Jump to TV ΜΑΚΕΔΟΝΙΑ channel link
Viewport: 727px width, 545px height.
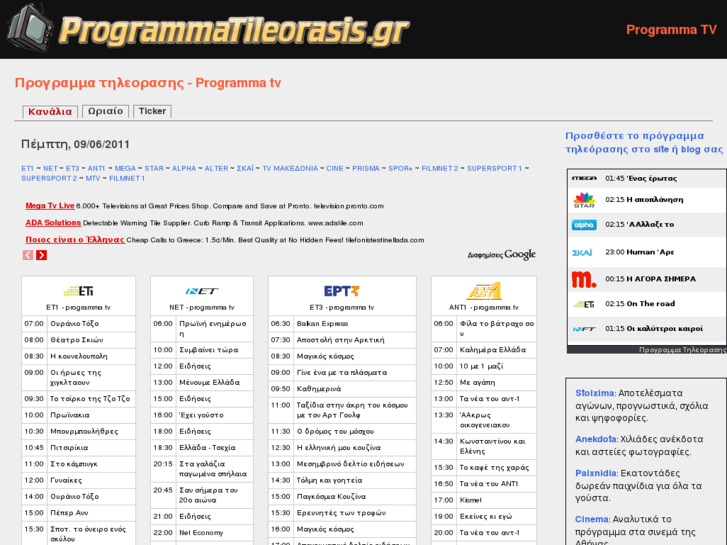(x=290, y=168)
